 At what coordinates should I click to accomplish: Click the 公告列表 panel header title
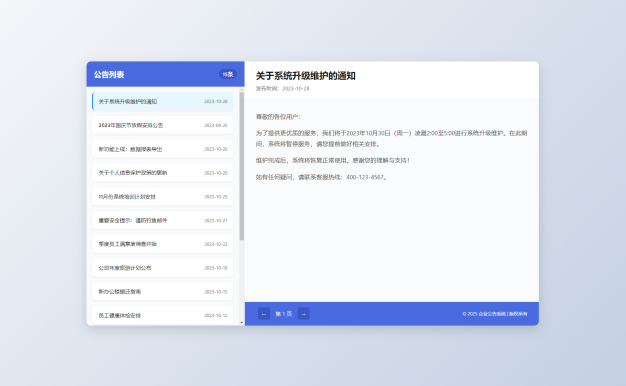pos(109,75)
